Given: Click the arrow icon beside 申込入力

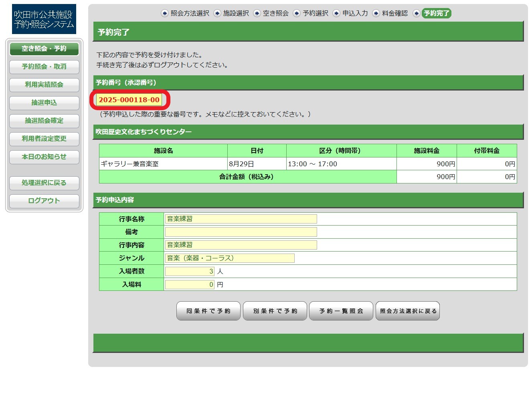Looking at the screenshot, I should tap(336, 13).
